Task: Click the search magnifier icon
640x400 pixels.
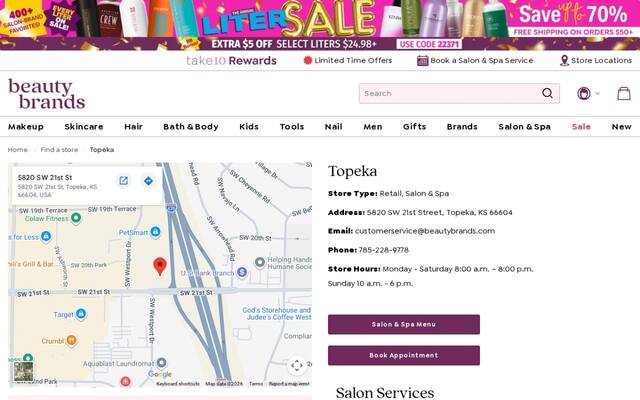Action: click(547, 93)
